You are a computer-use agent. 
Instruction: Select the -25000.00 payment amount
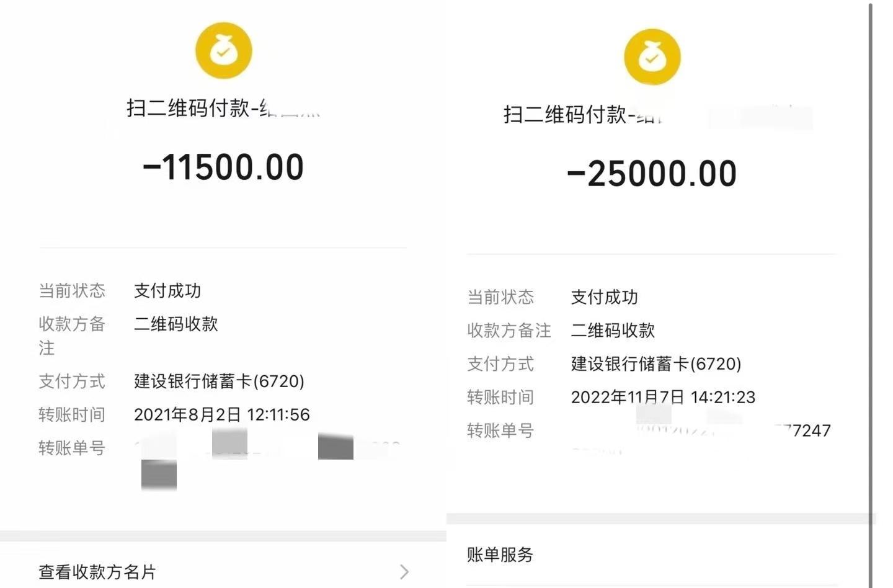click(x=652, y=174)
